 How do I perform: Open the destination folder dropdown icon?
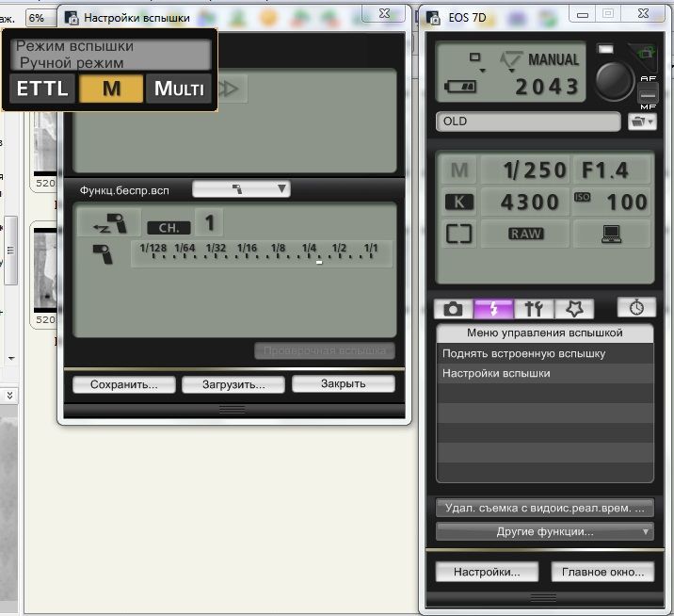642,122
